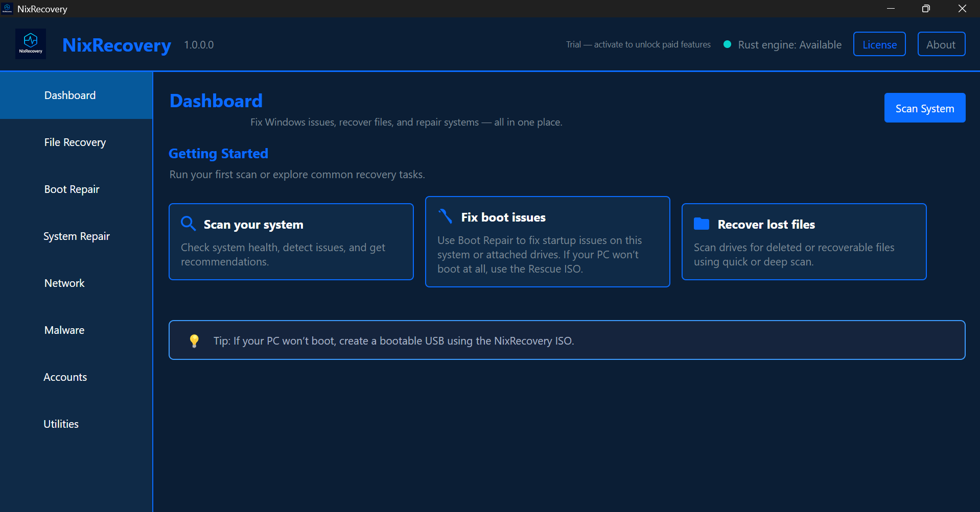Click the magnifier icon on Scan your system card
980x512 pixels.
pos(189,224)
